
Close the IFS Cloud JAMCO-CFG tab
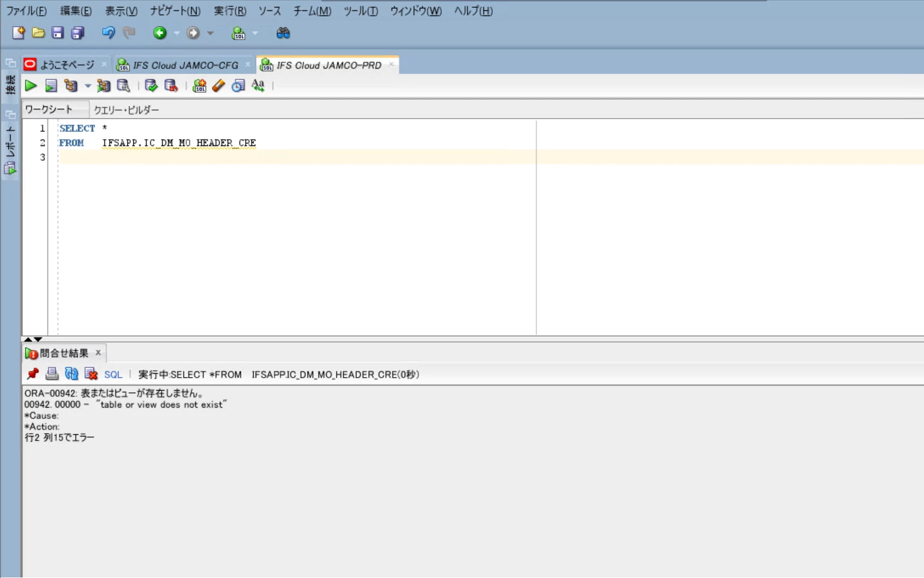(x=248, y=65)
